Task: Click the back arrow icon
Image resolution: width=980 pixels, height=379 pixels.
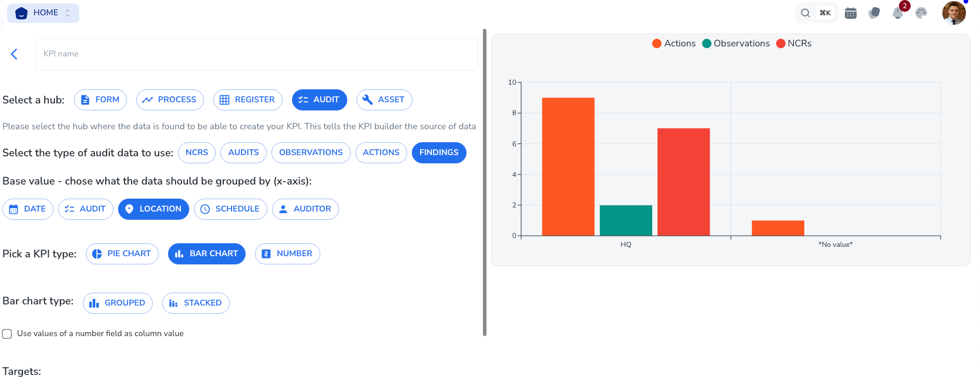Action: tap(14, 54)
